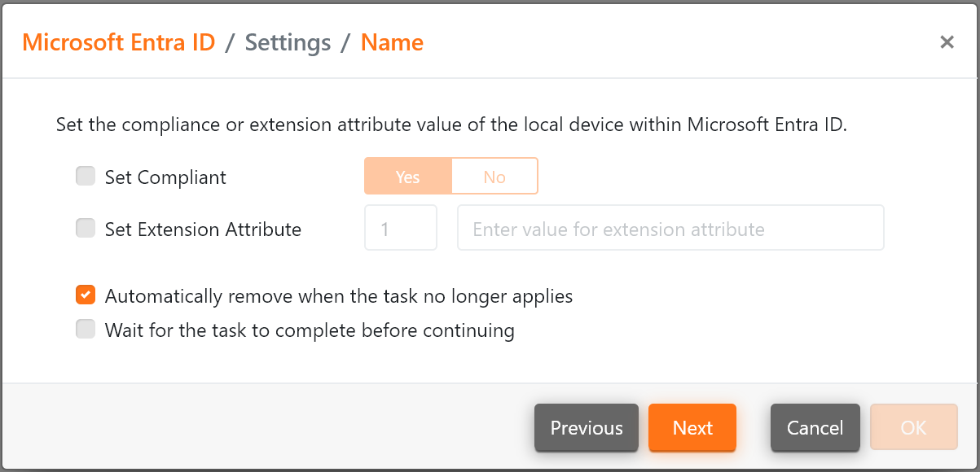Viewport: 980px width, 472px height.
Task: Select the Name step in the breadcrumb
Action: coord(392,42)
